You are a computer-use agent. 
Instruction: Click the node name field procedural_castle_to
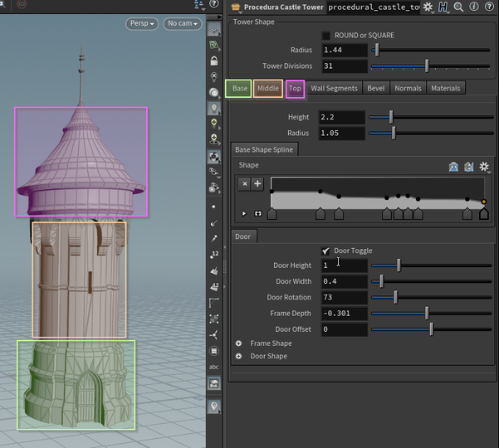[374, 7]
